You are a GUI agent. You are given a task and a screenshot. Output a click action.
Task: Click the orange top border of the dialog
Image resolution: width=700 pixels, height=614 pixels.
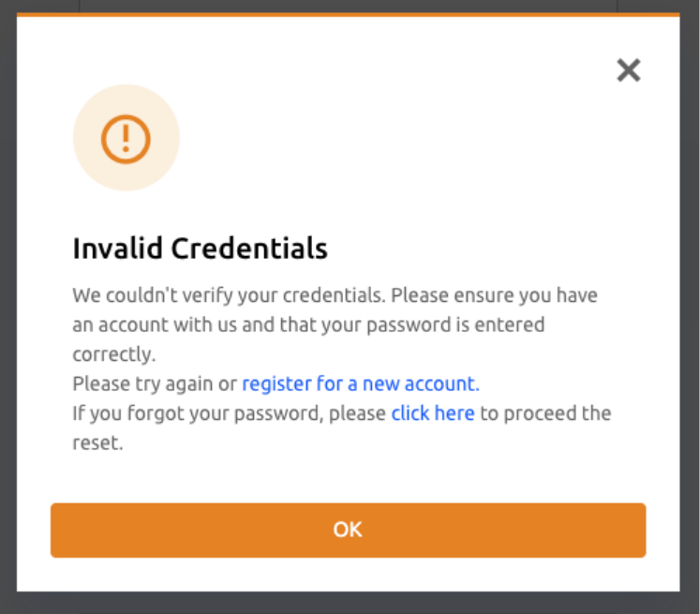(x=349, y=15)
